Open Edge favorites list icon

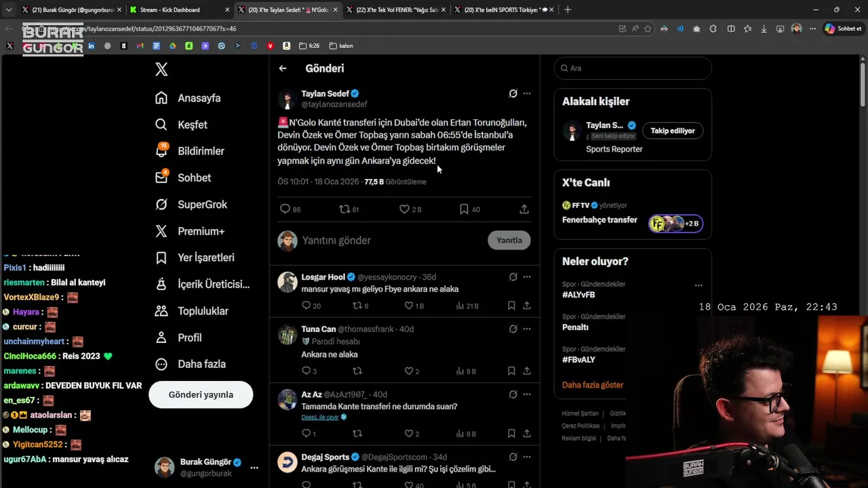tap(747, 28)
